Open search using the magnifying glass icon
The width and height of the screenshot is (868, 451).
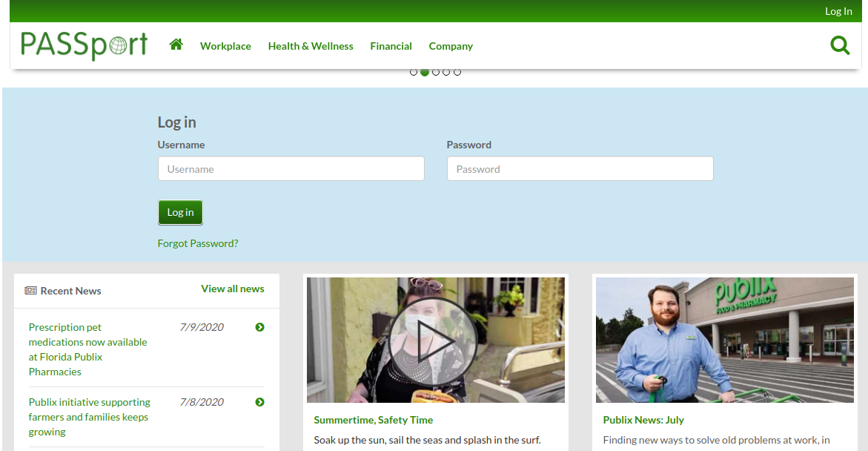tap(840, 45)
